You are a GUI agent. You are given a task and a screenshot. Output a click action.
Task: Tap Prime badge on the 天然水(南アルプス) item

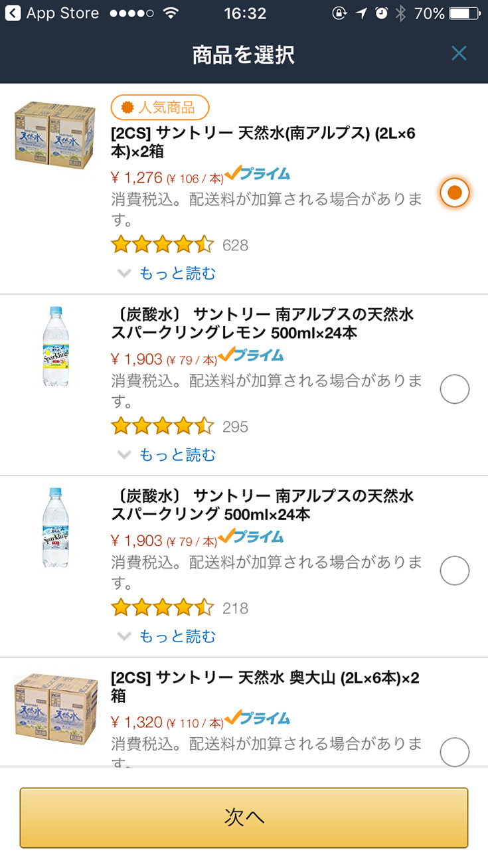[x=258, y=174]
